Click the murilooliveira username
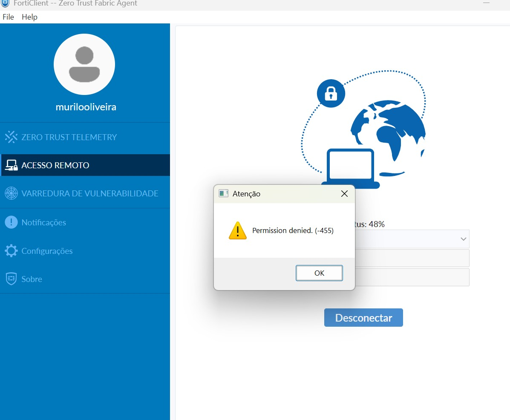Viewport: 510px width, 420px height. [x=86, y=107]
